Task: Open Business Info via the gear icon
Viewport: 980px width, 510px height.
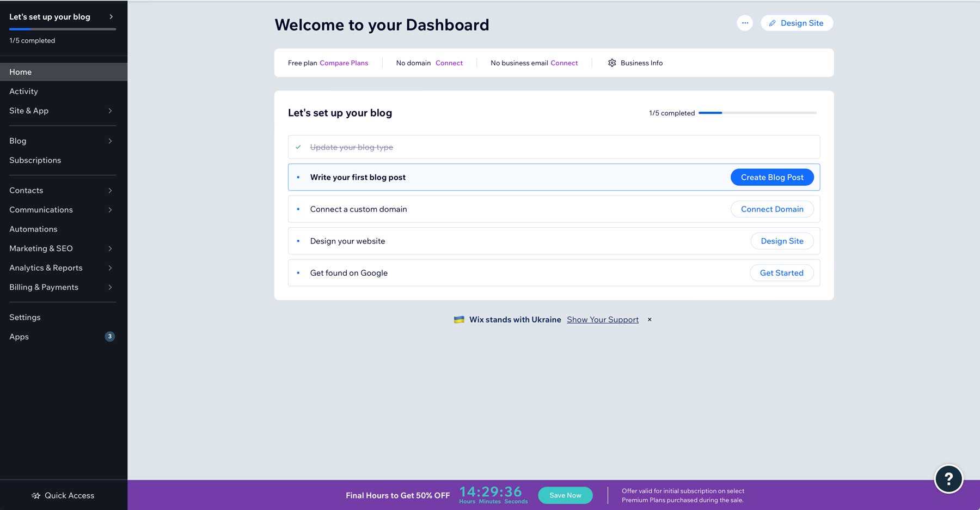Action: pyautogui.click(x=611, y=63)
